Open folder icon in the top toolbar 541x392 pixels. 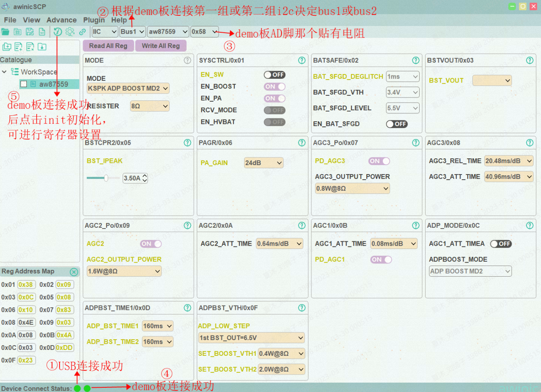[x=5, y=31]
